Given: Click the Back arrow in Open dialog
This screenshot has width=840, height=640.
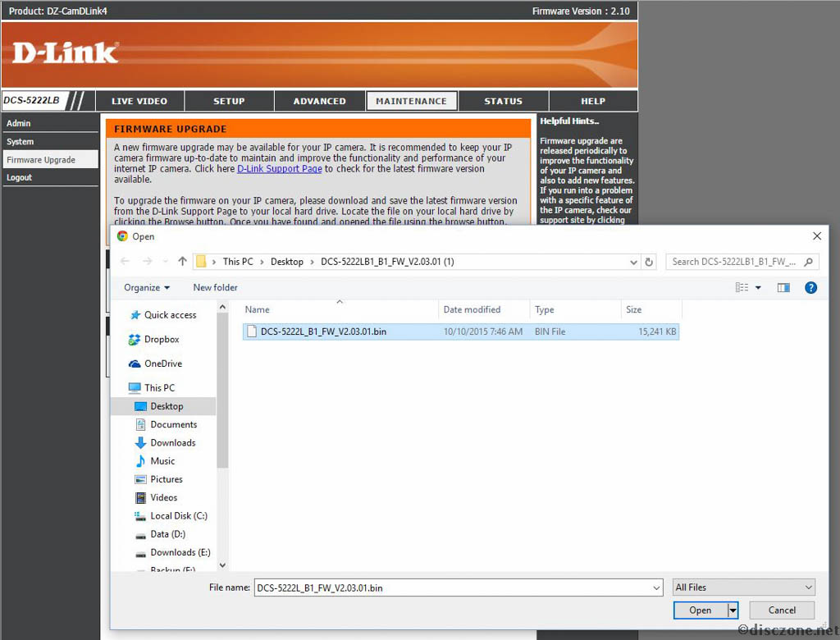Looking at the screenshot, I should tap(125, 262).
